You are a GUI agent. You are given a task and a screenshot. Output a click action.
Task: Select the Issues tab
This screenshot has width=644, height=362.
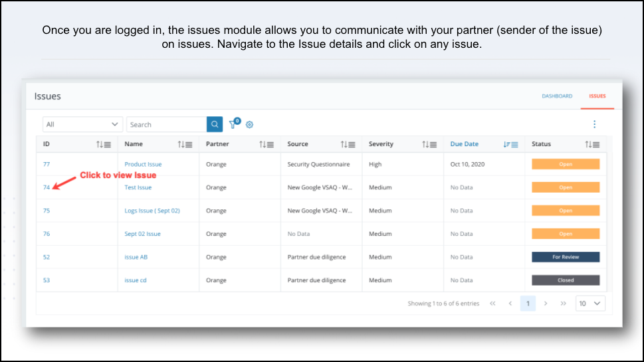597,96
